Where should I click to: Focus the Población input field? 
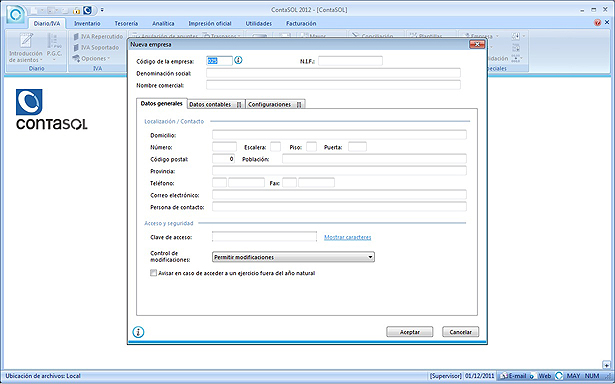pos(374,159)
